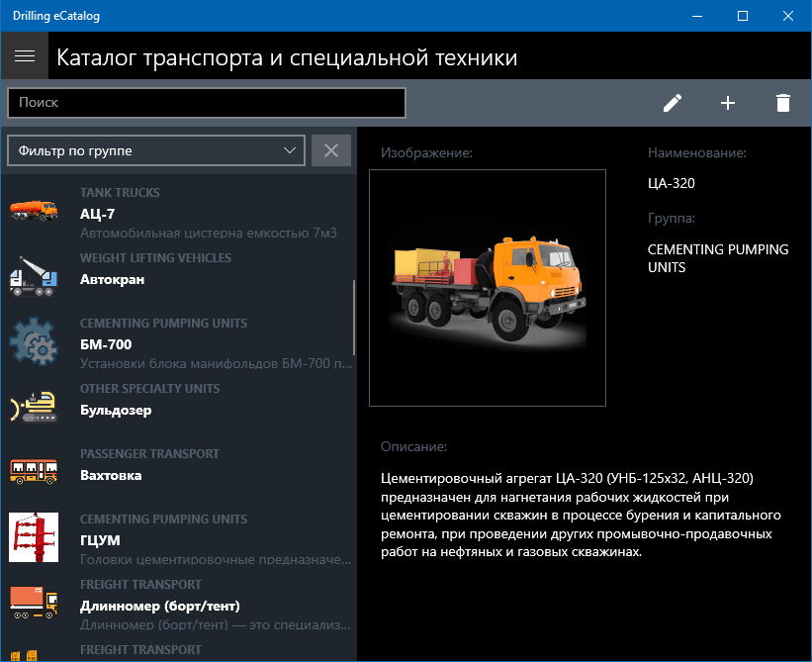The height and width of the screenshot is (662, 812).
Task: Open the hamburger navigation menu
Action: pos(25,55)
